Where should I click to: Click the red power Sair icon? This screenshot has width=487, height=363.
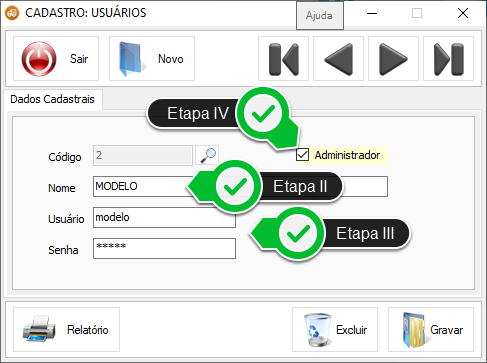click(39, 59)
